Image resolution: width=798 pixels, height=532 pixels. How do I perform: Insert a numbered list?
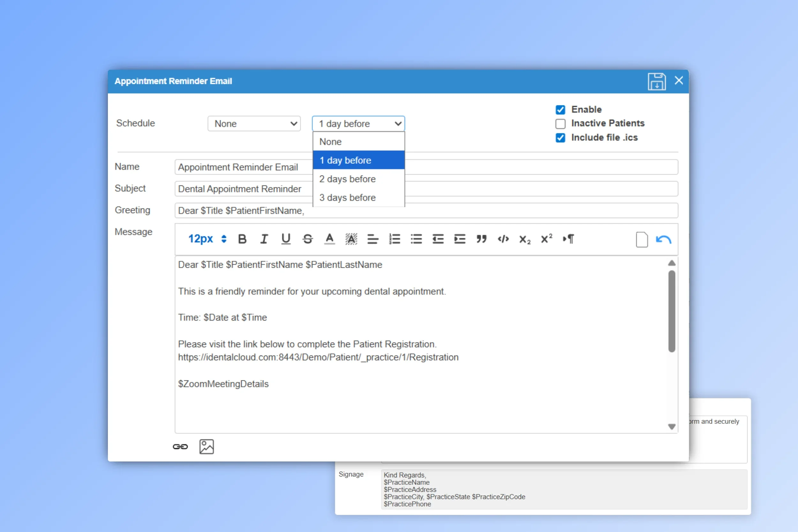click(x=395, y=239)
